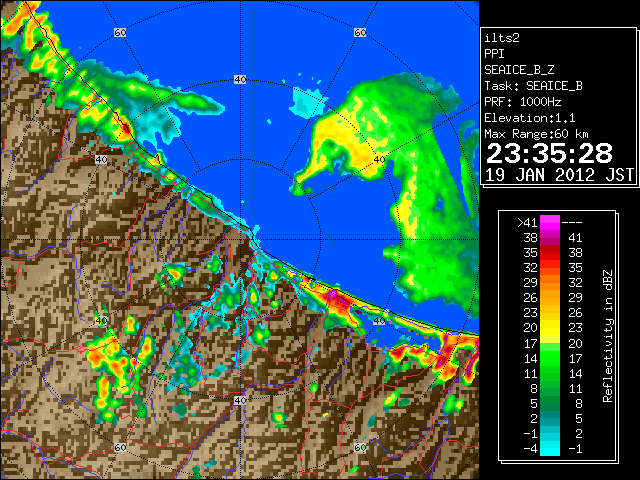Click the '---' legend label
This screenshot has height=480, width=640.
(x=572, y=223)
